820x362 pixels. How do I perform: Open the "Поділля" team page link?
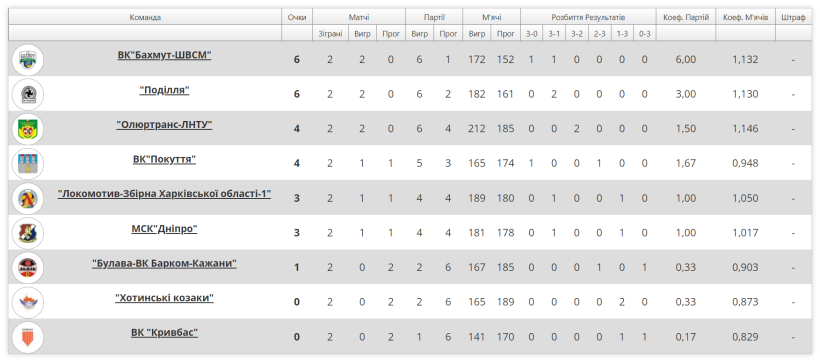click(x=164, y=90)
